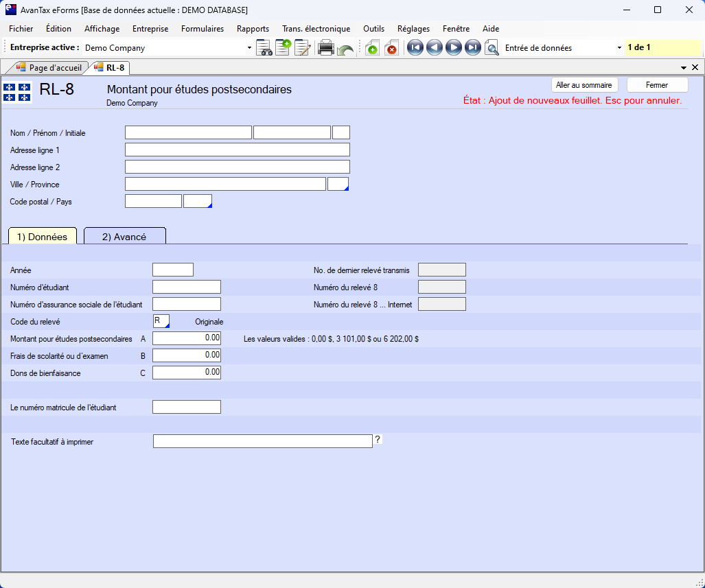Click the Année input field
This screenshot has height=588, width=705.
(x=173, y=270)
